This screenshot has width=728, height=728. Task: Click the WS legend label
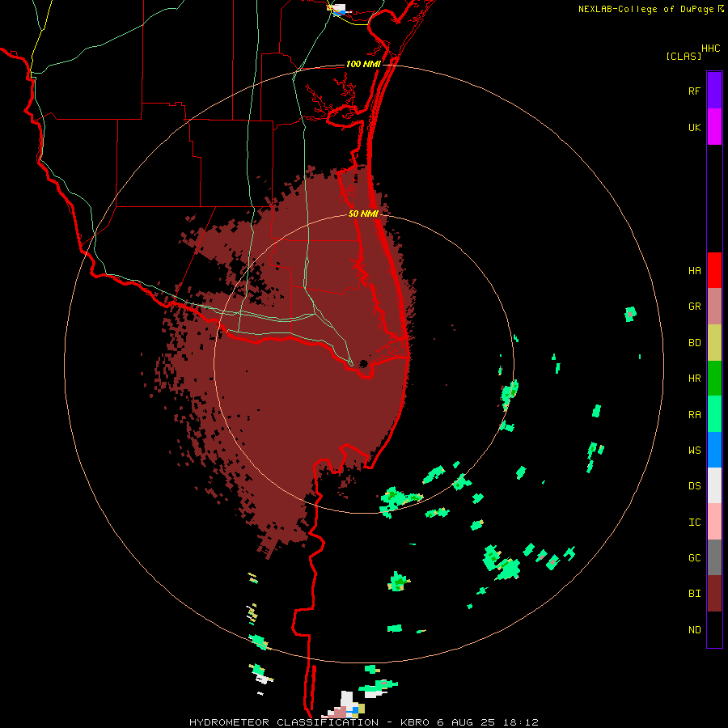[x=694, y=451]
